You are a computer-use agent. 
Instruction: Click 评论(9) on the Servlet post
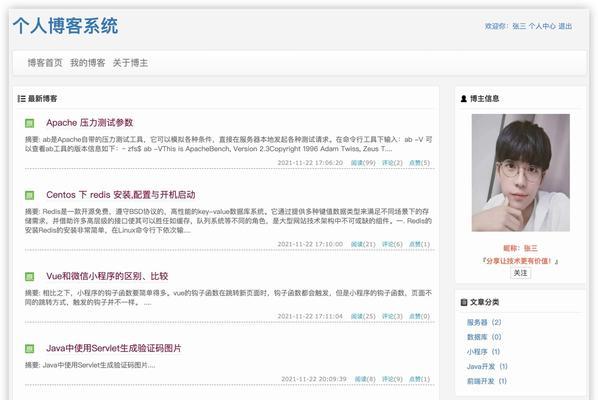point(392,379)
